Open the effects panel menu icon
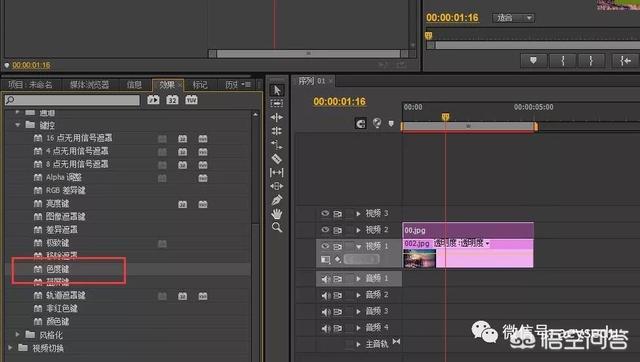The height and width of the screenshot is (362, 640). tap(246, 84)
